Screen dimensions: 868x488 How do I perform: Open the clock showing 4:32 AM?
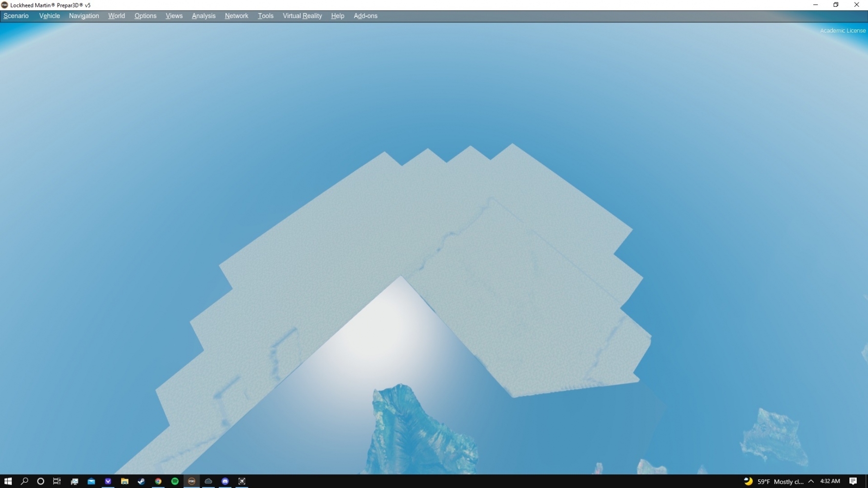(x=830, y=481)
